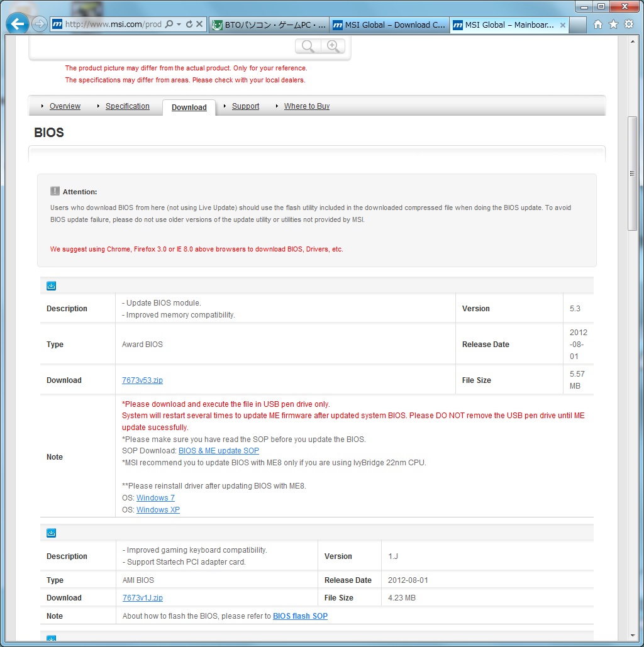Click download icon above BIOS version 5.3
Screen dimensions: 644x647
click(51, 285)
